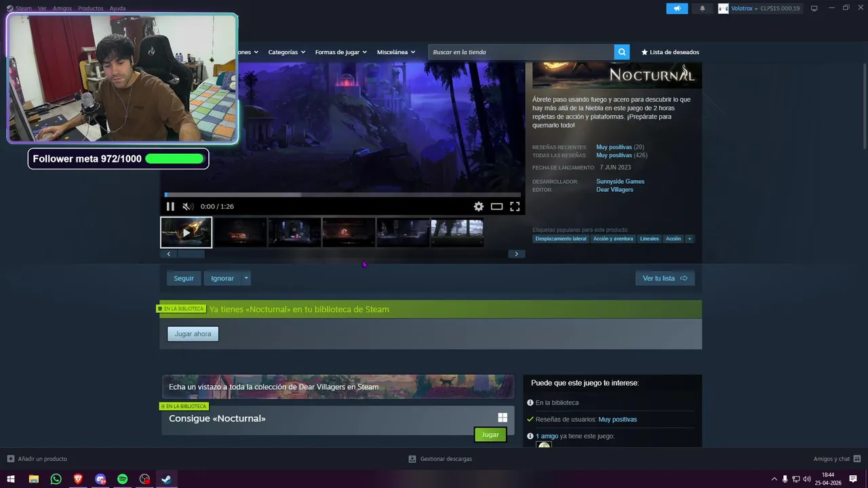This screenshot has height=488, width=868.
Task: Open Brave browser from the taskbar
Action: (x=78, y=479)
